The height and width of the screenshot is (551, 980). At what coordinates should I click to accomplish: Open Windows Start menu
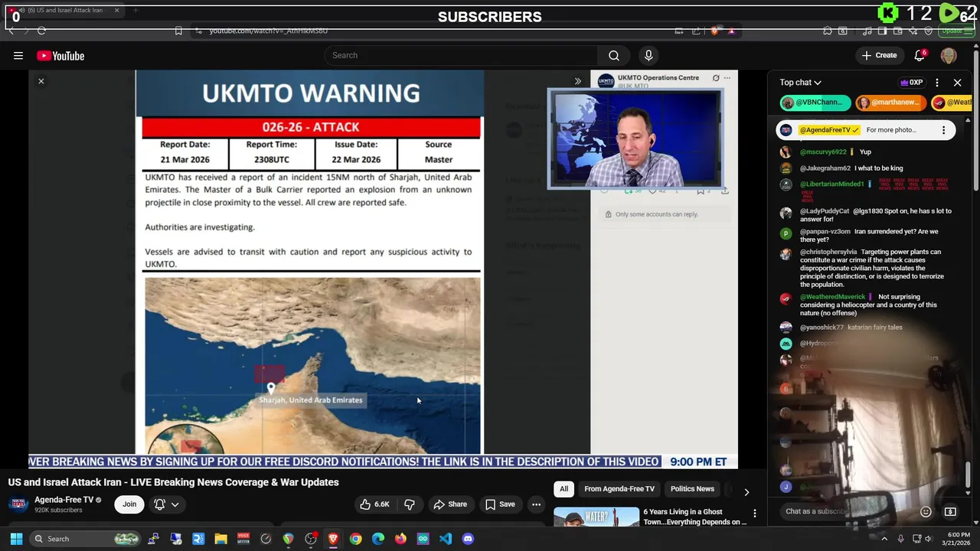click(x=16, y=539)
